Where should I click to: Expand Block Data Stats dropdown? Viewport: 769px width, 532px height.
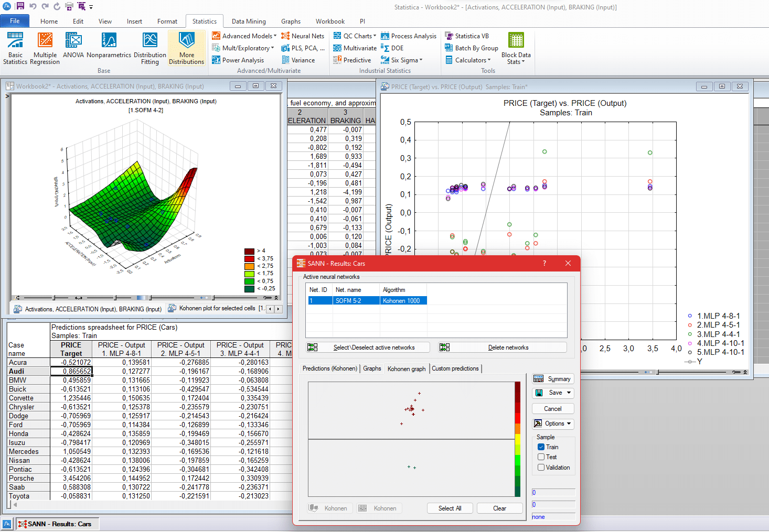click(x=523, y=62)
